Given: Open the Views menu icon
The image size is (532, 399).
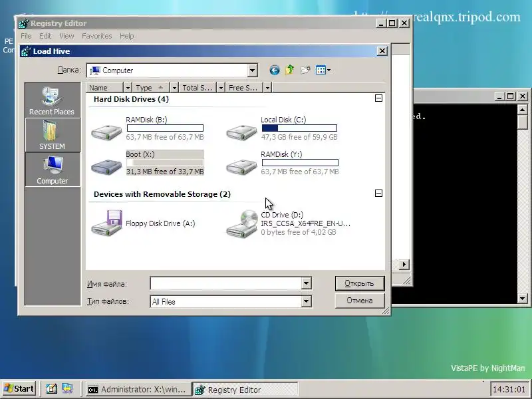Looking at the screenshot, I should 323,70.
